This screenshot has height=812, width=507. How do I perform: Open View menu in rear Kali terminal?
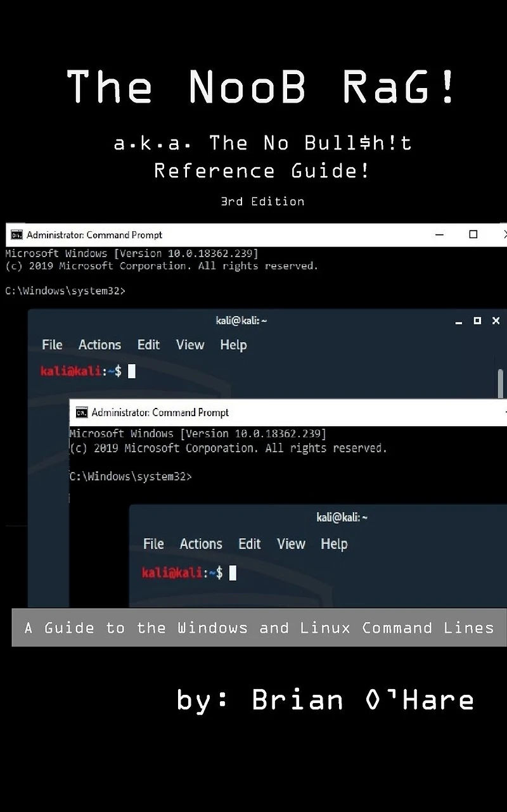pos(190,345)
